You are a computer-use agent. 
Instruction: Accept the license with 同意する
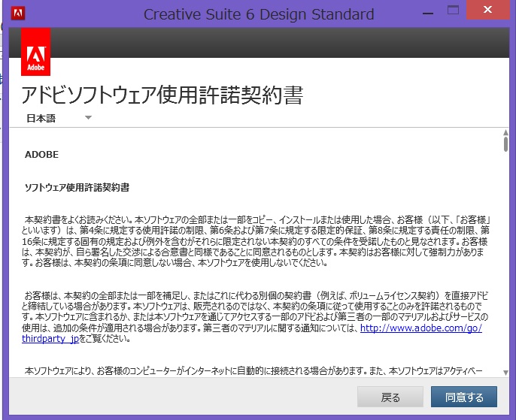[463, 397]
